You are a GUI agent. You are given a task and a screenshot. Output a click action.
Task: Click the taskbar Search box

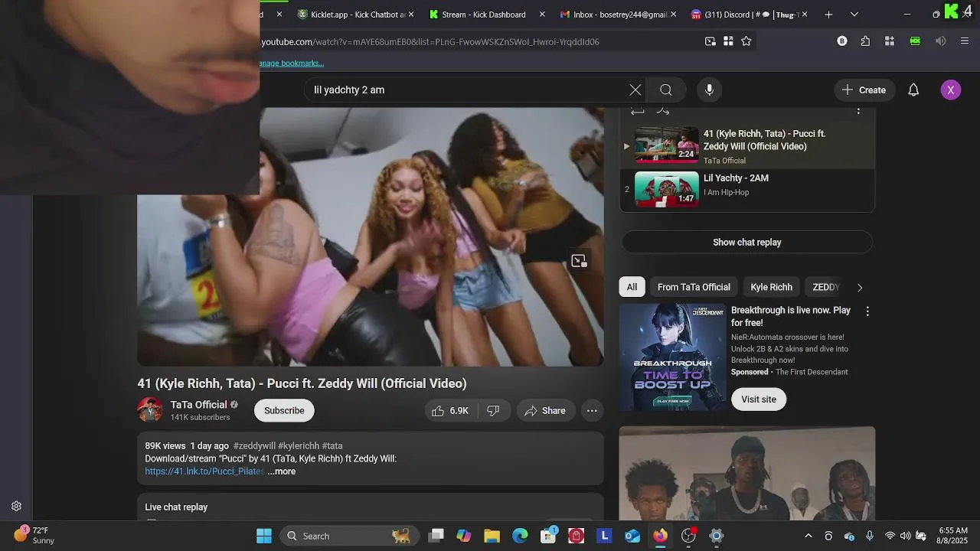(x=349, y=536)
